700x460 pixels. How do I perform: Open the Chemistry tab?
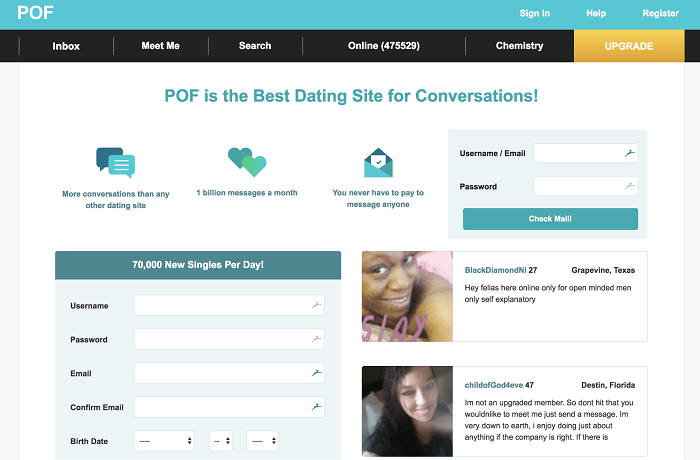(x=520, y=46)
